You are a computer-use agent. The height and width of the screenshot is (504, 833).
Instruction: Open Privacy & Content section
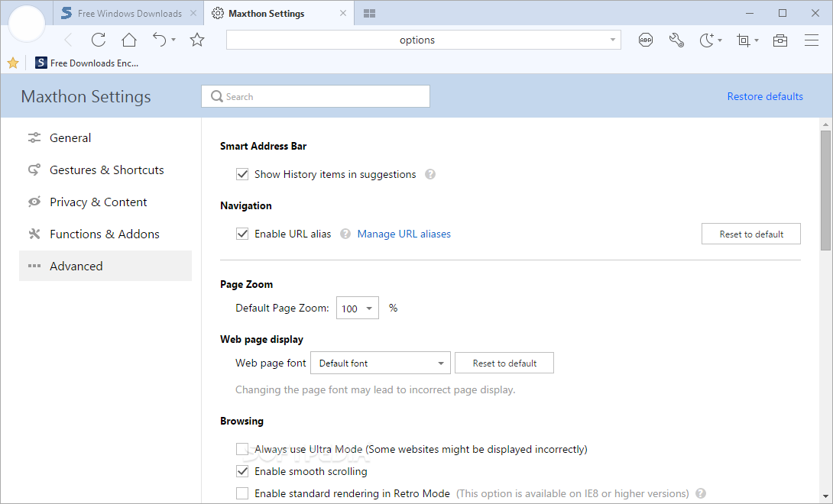105,202
